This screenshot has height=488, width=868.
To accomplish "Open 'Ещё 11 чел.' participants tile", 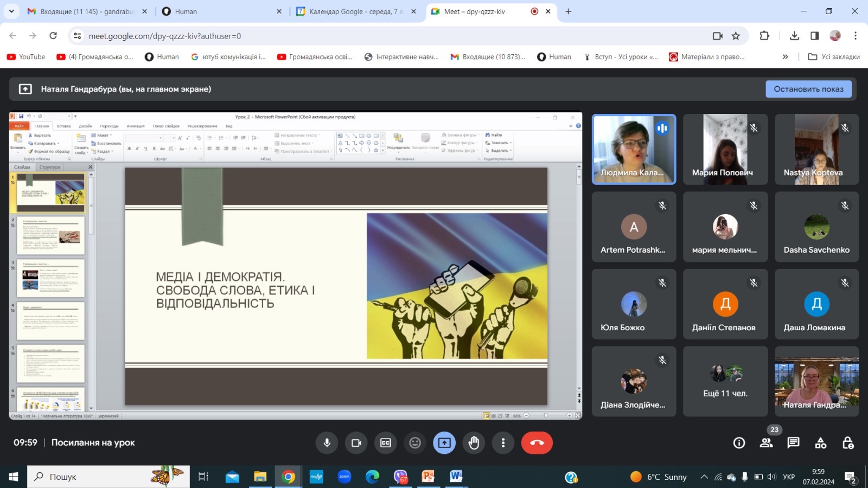I will [x=725, y=381].
